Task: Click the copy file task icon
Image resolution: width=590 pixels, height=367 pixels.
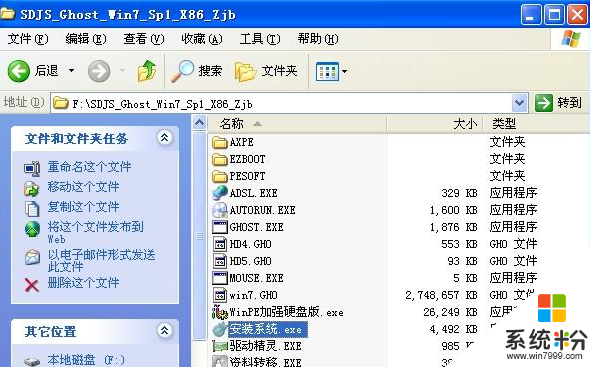Action: click(x=32, y=209)
